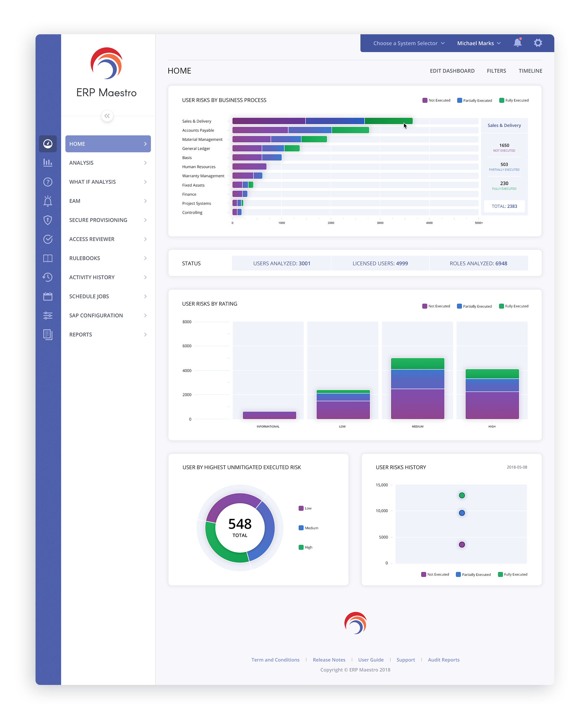The width and height of the screenshot is (588, 718).
Task: Click the green Sales & Delivery bar segment
Action: pyautogui.click(x=389, y=121)
